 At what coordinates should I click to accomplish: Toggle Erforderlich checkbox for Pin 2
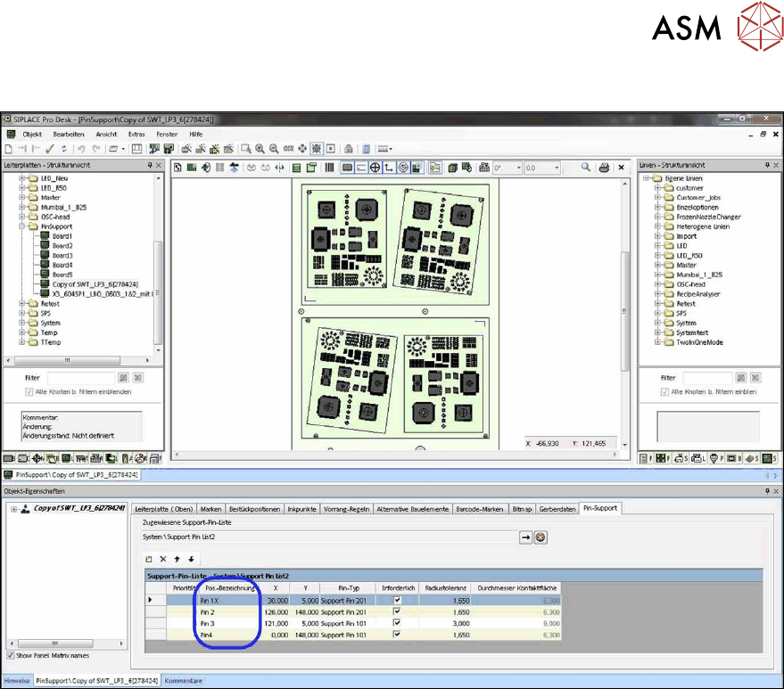(x=397, y=611)
